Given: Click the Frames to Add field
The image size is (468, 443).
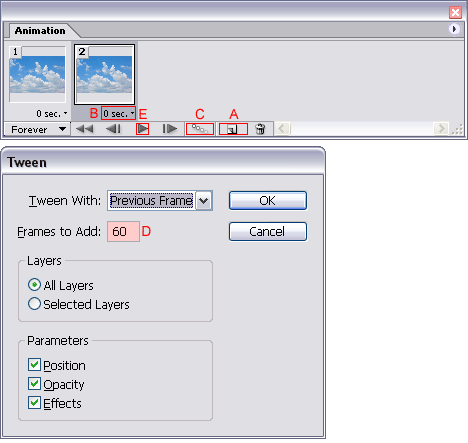Looking at the screenshot, I should [x=123, y=232].
